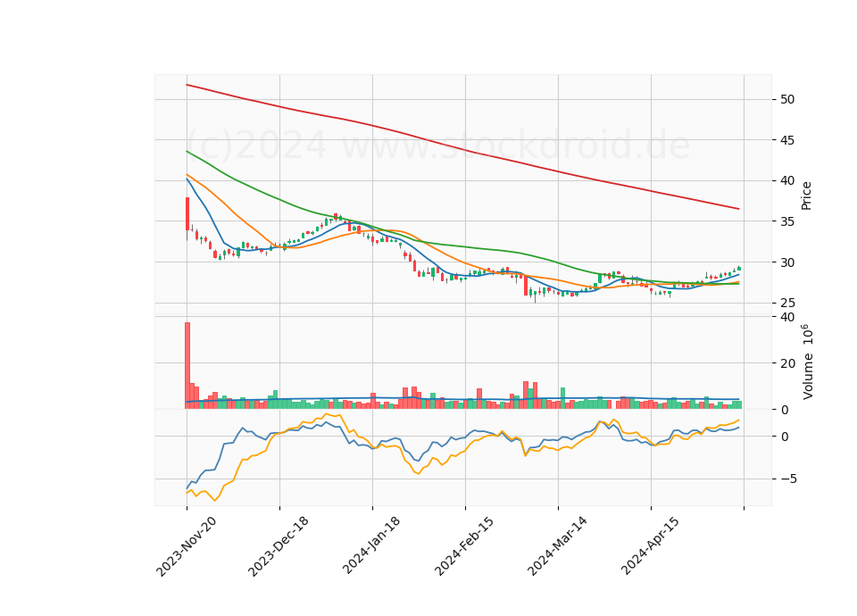Screen dimensions: 857x616
Task: Click the price axis value 50
Action: [787, 99]
